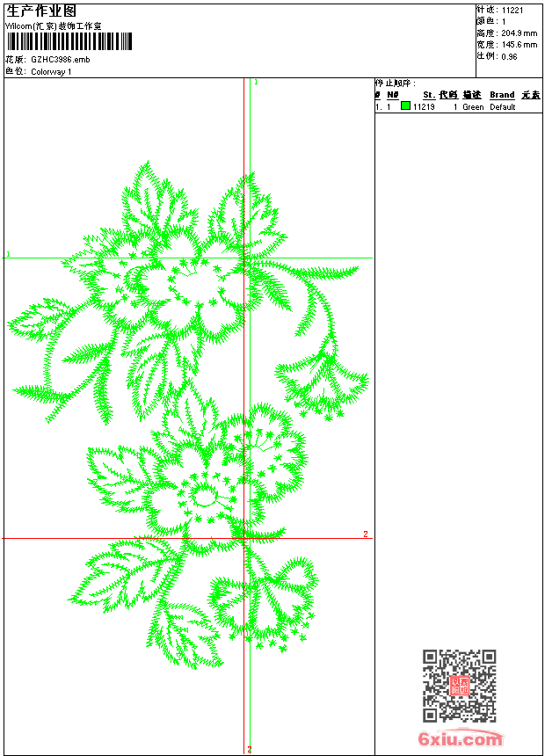This screenshot has height=756, width=545.
Task: Click the title 生产作业图
Action: (41, 11)
